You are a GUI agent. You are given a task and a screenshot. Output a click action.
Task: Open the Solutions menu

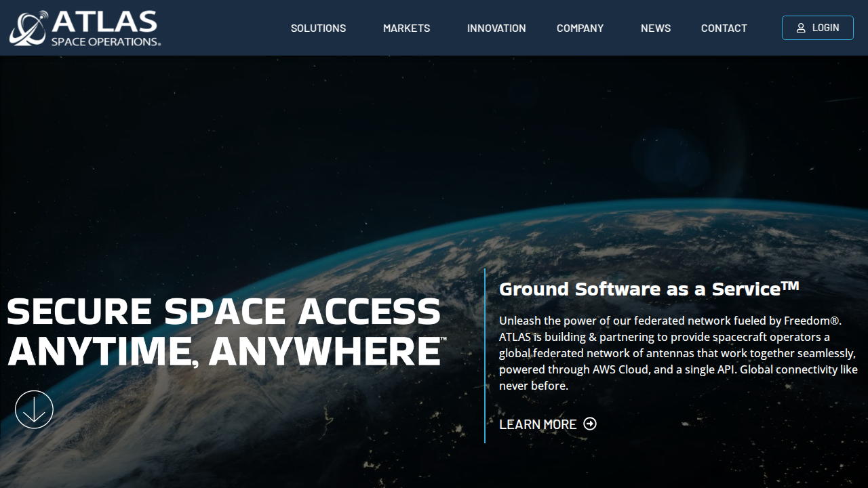coord(318,28)
